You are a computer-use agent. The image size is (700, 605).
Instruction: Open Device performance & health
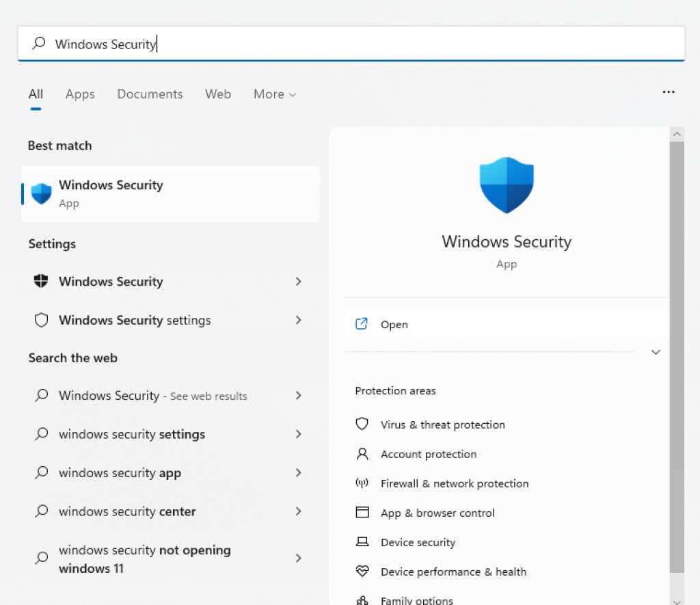click(x=453, y=572)
